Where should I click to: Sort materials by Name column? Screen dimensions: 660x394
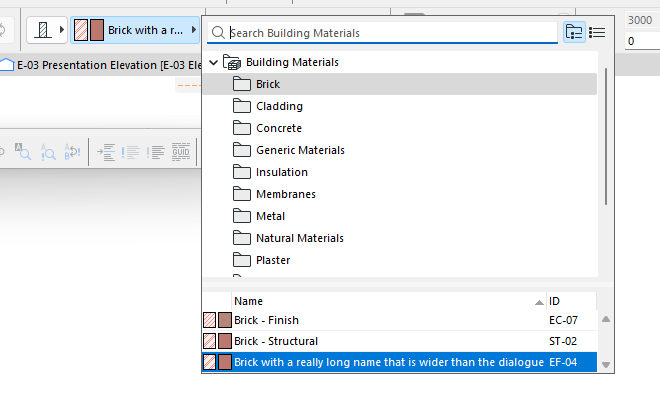[x=389, y=301]
